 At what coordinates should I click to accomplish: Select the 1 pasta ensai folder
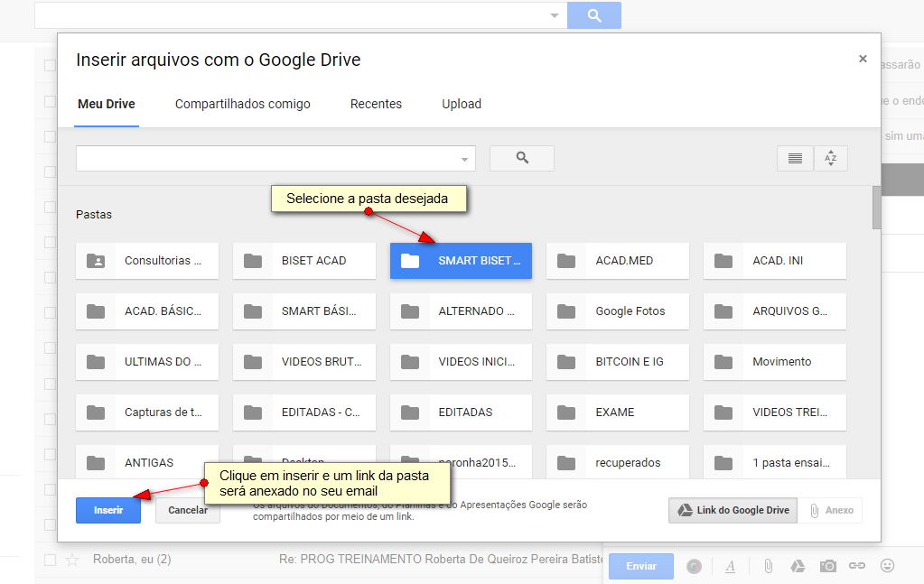click(775, 462)
